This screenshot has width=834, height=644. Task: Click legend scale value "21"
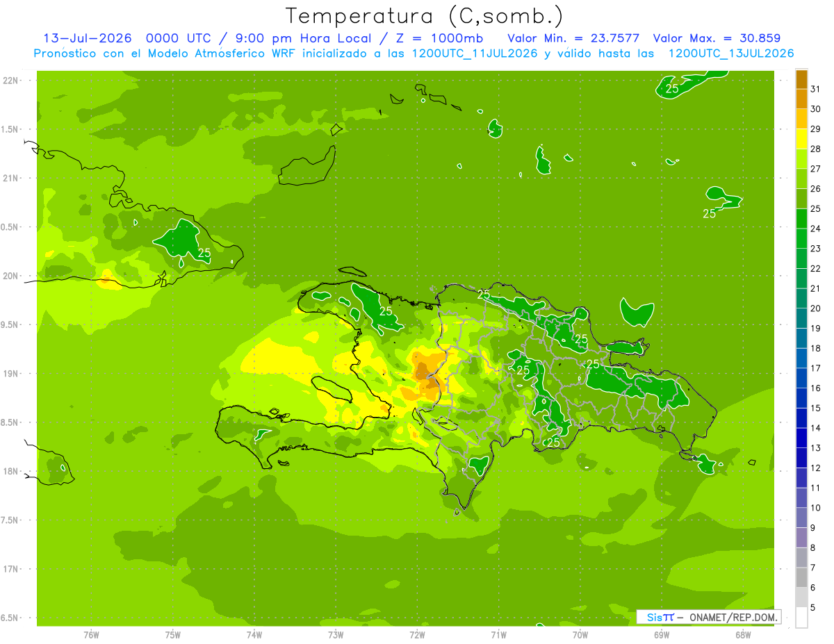coord(816,289)
